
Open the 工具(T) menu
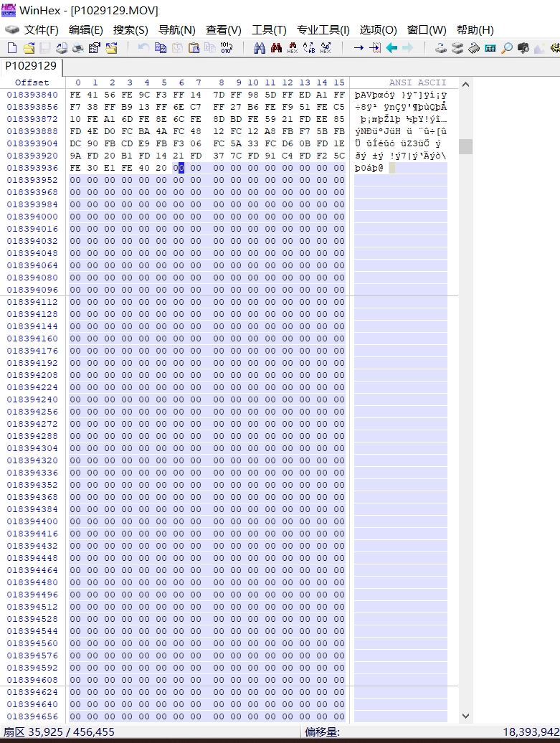pos(269,30)
